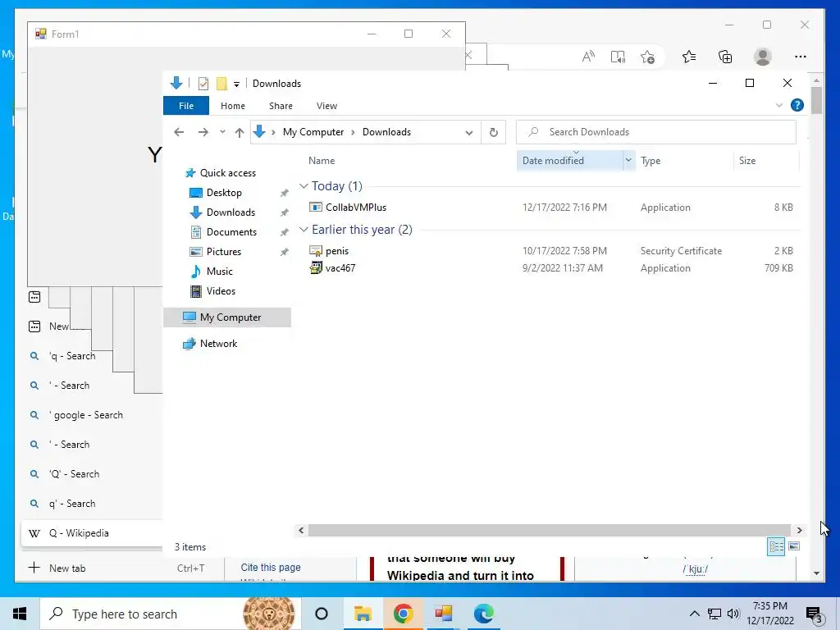The image size is (840, 630).
Task: Sort by the Size column header
Action: pyautogui.click(x=746, y=160)
